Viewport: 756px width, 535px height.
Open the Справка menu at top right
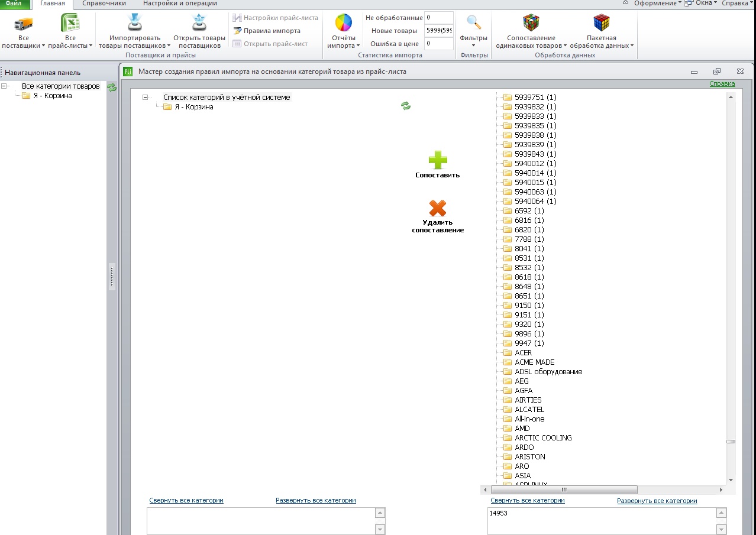[x=737, y=4]
